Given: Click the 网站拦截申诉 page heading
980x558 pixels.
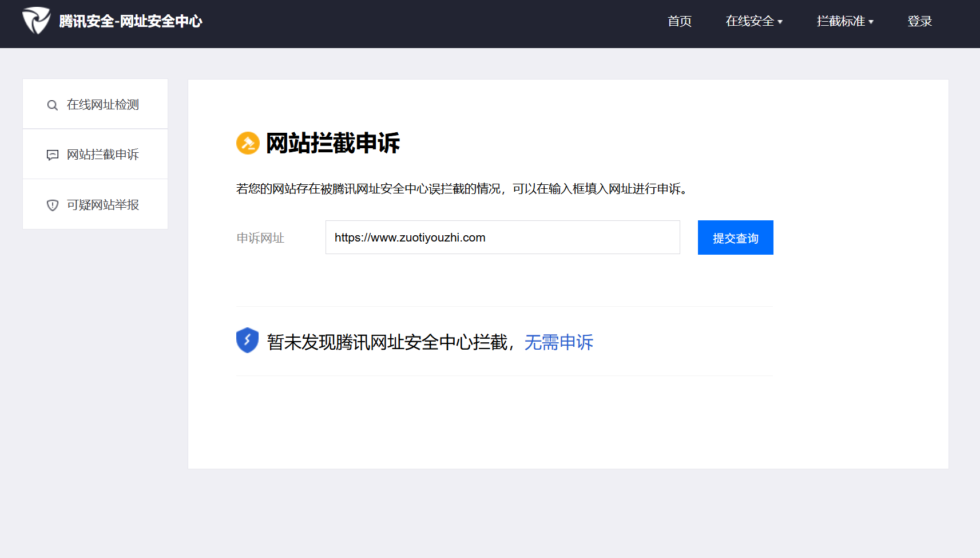Looking at the screenshot, I should 333,143.
